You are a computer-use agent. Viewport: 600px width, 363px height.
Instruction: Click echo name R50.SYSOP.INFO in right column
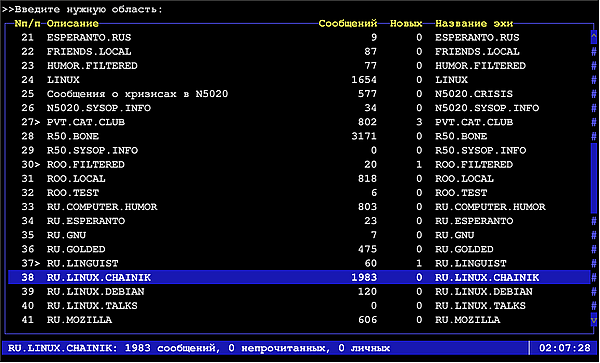tap(481, 151)
